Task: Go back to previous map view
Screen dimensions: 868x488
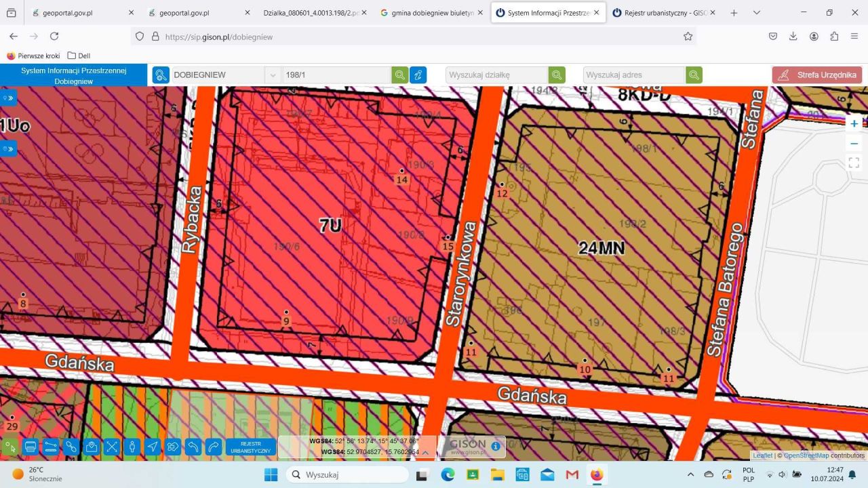Action: (193, 447)
